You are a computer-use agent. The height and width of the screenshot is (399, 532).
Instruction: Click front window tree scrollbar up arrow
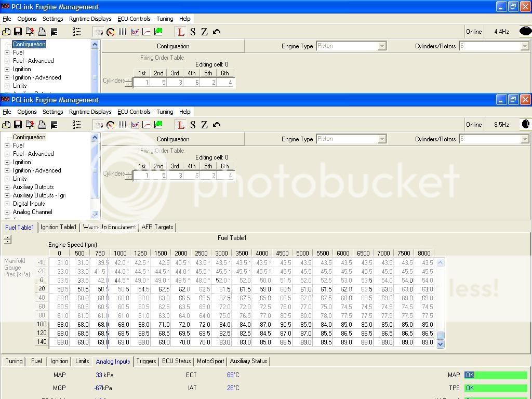pyautogui.click(x=95, y=137)
